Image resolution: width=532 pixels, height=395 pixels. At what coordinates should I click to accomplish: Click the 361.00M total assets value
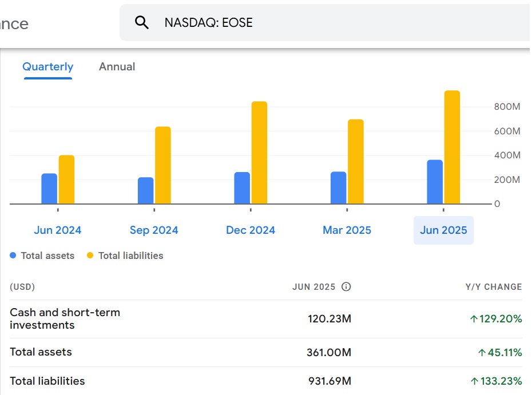329,352
